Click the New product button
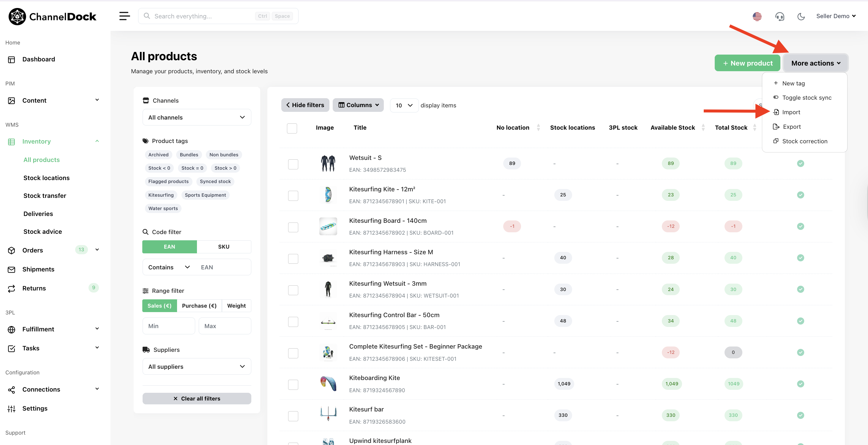 coord(747,63)
